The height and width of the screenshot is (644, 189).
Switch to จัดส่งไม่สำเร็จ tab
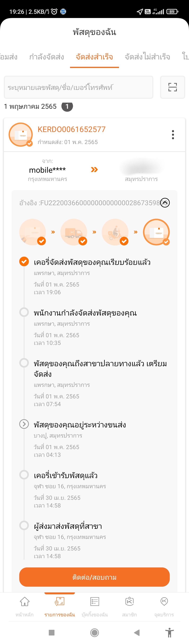[x=148, y=57]
